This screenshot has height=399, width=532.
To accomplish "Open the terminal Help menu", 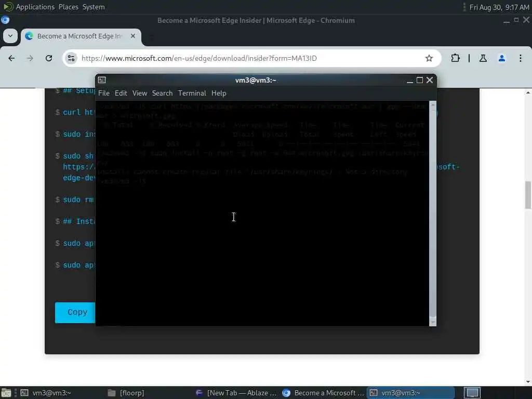I will (x=219, y=93).
